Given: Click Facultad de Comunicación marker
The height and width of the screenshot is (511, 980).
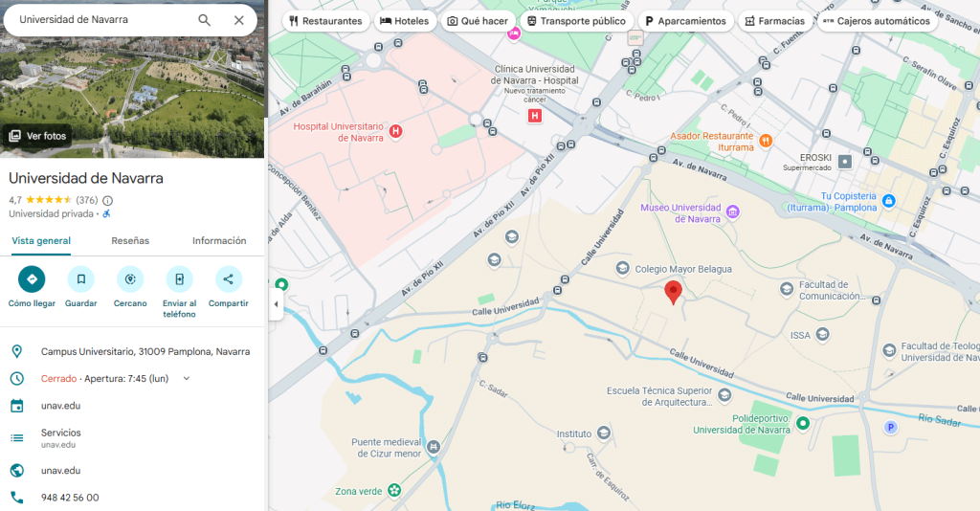Looking at the screenshot, I should [x=787, y=289].
